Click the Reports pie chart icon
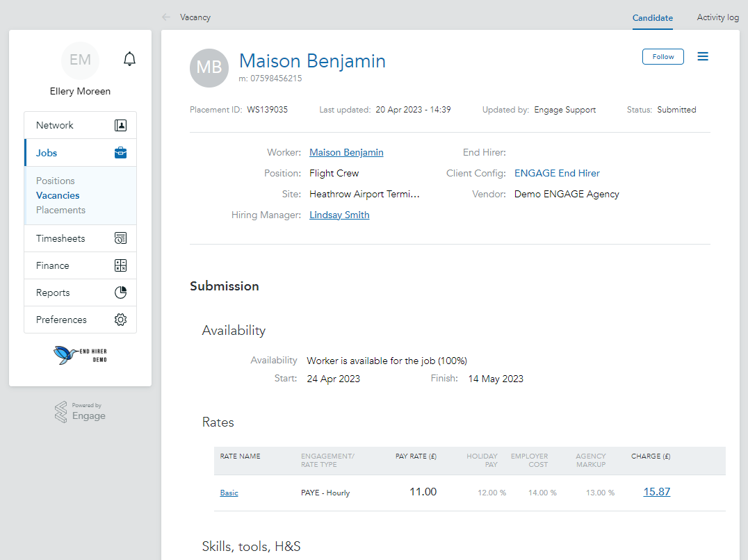Screen dimensions: 748x560 pos(121,293)
